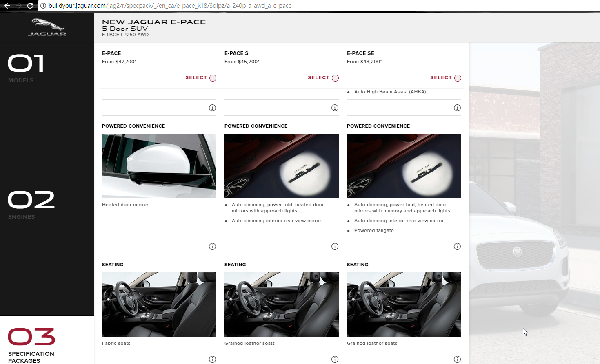Click the 'From $48,200' price

point(364,62)
